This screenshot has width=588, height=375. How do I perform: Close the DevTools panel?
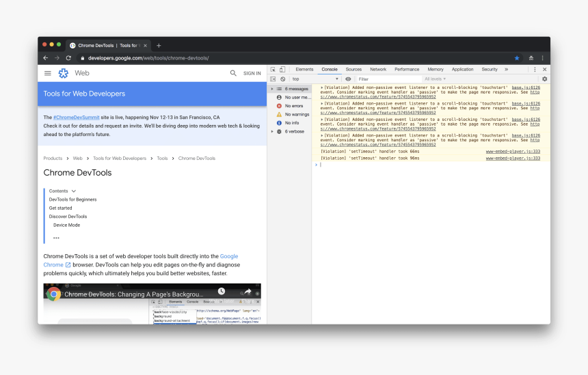pyautogui.click(x=544, y=69)
